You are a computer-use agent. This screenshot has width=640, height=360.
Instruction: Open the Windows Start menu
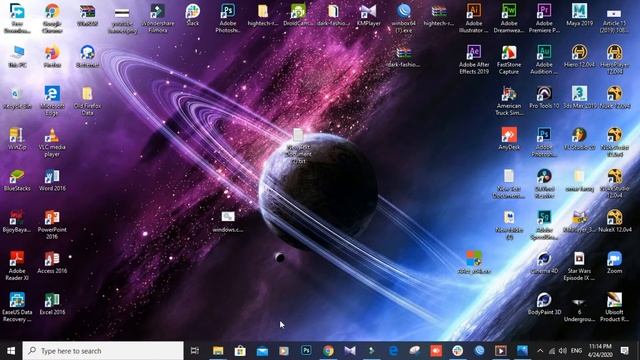[x=11, y=351]
